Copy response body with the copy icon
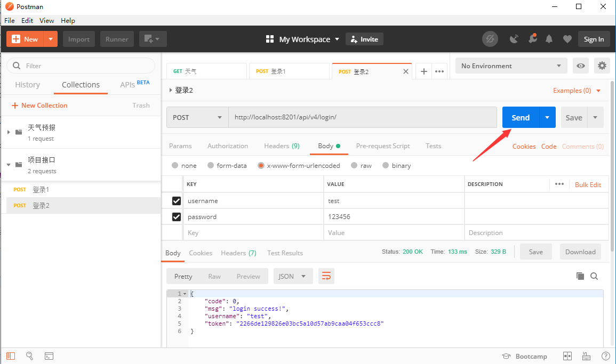 click(580, 276)
